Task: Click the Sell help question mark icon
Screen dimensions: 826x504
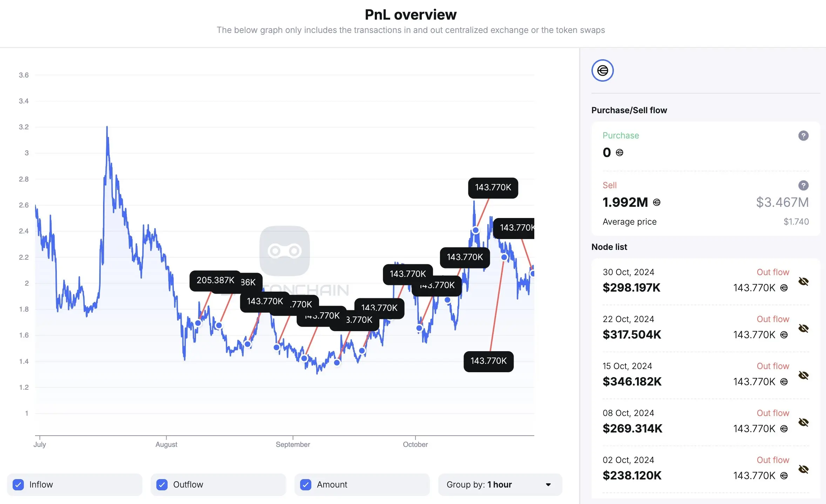Action: click(803, 185)
